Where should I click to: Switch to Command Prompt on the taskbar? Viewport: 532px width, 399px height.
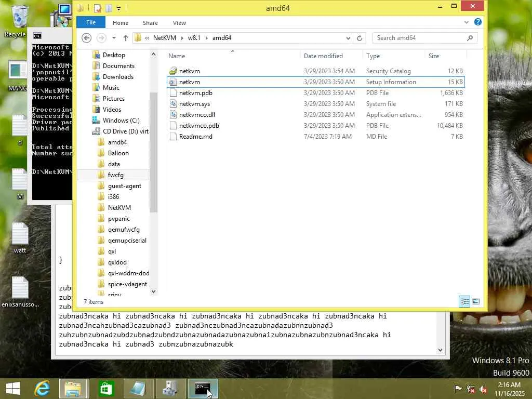[x=203, y=389]
